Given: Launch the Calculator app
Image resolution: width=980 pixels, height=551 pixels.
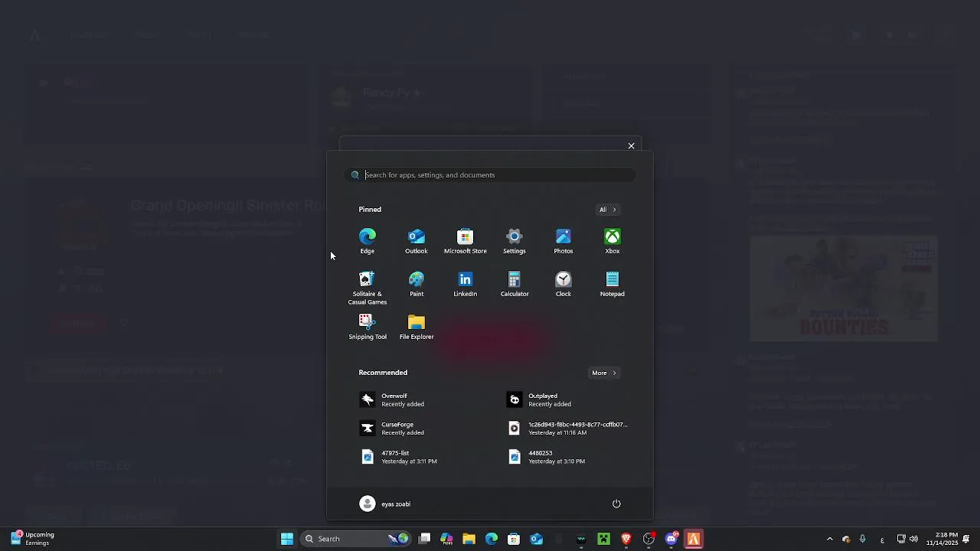Looking at the screenshot, I should coord(514,284).
